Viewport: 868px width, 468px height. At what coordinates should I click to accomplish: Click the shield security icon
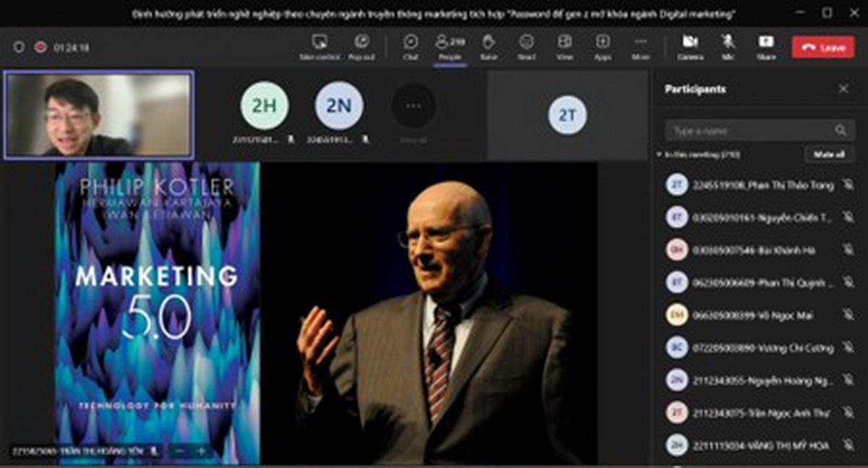20,47
